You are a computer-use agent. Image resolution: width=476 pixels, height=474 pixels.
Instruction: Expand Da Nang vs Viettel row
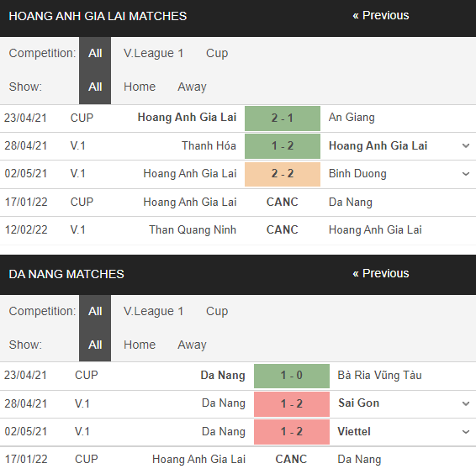[x=466, y=432]
